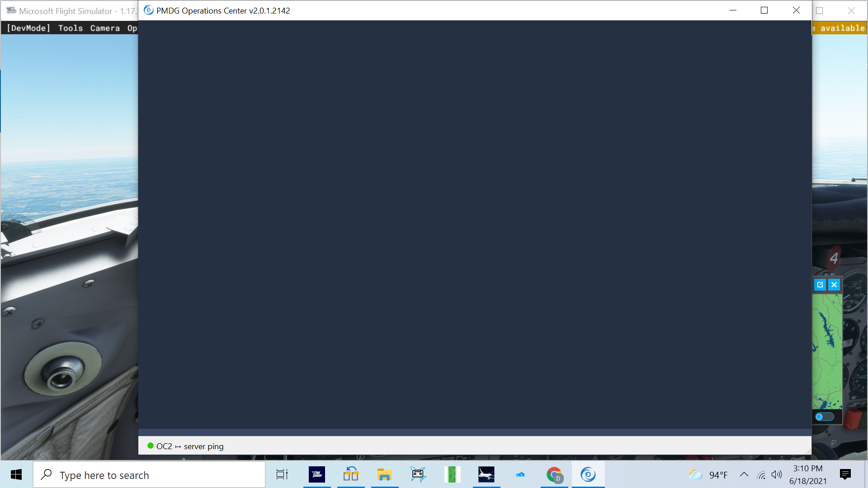
Task: Close the PMDG Operations Center window
Action: point(796,10)
